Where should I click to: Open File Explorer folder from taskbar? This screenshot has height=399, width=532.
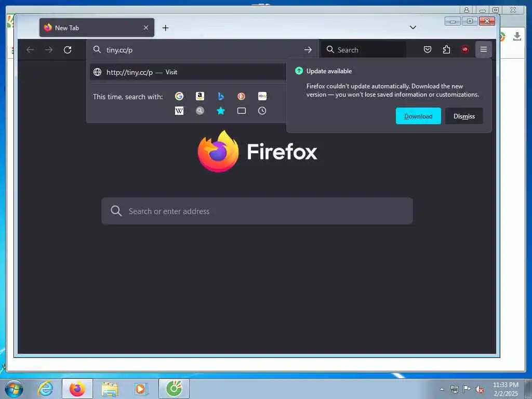click(x=110, y=389)
